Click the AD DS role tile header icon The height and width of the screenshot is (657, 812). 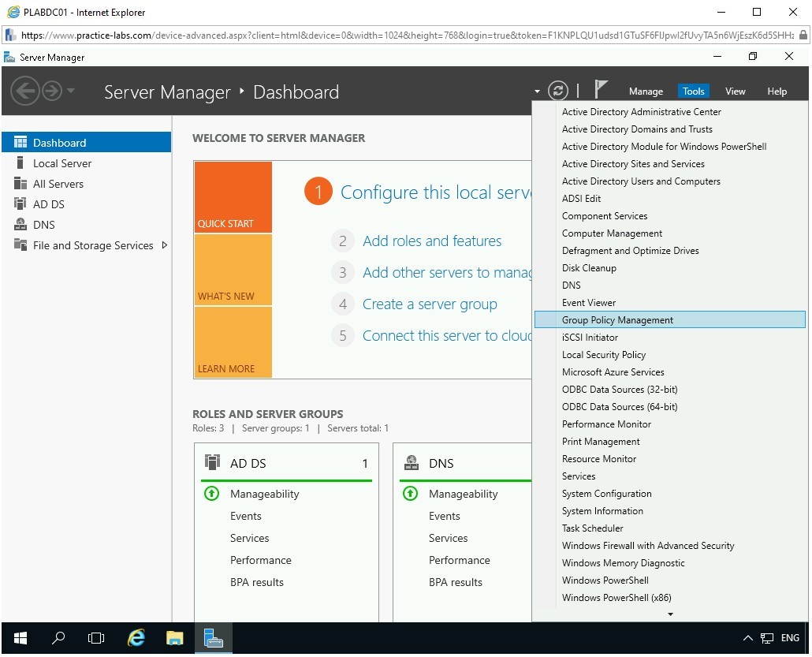[212, 461]
